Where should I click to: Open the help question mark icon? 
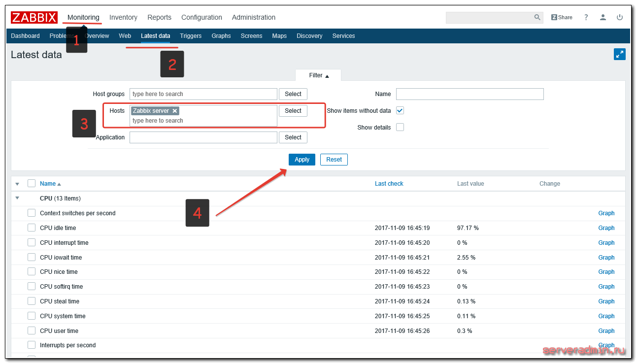click(586, 17)
